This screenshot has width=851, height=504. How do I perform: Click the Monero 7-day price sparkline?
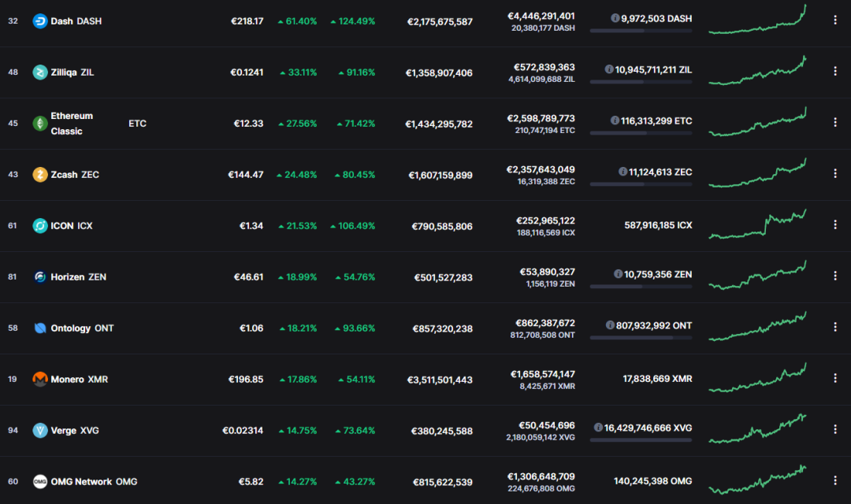click(758, 377)
